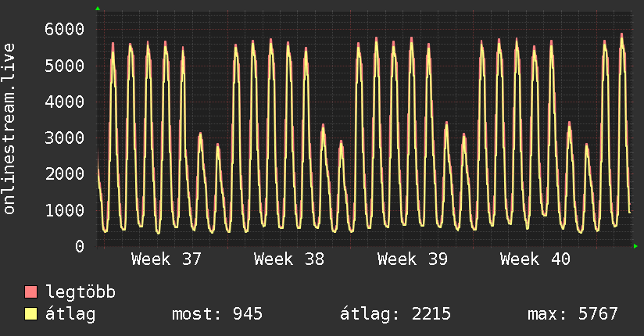Click the 1000 y-axis label
This screenshot has width=644, height=336.
65,210
